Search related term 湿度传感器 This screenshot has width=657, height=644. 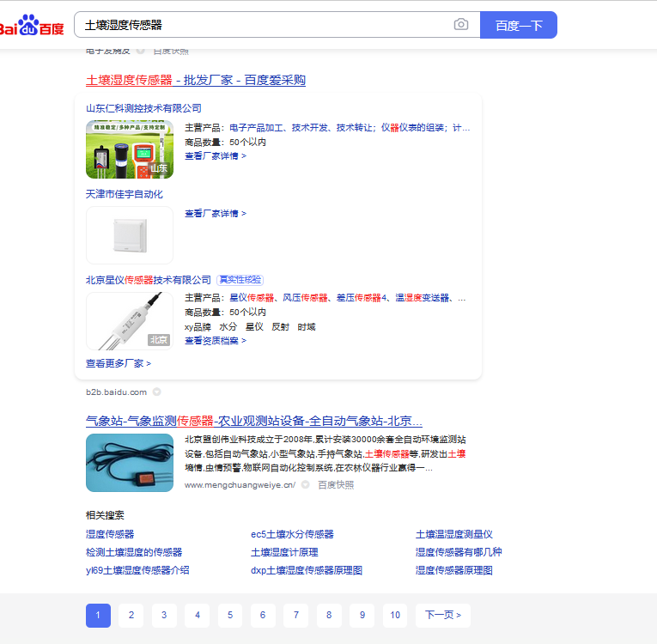point(110,534)
